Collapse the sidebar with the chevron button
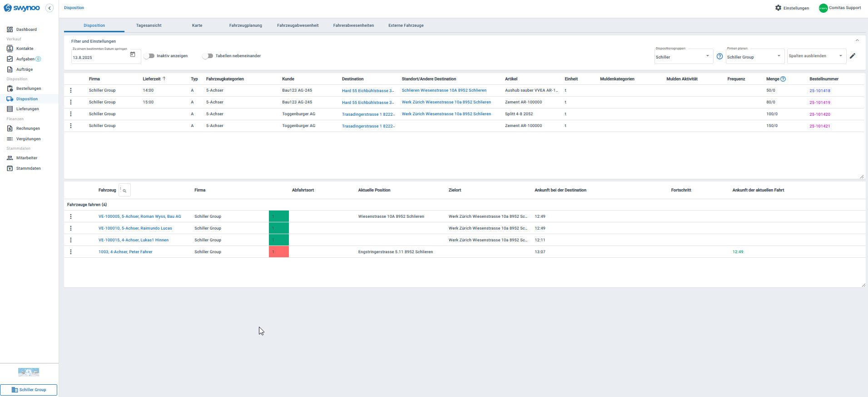868x397 pixels. 50,8
